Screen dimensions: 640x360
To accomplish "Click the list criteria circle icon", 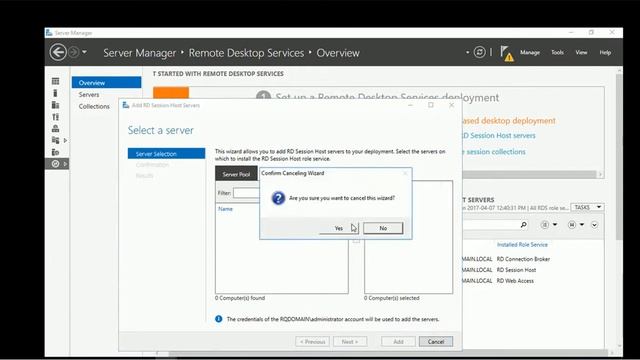I will [x=544, y=224].
